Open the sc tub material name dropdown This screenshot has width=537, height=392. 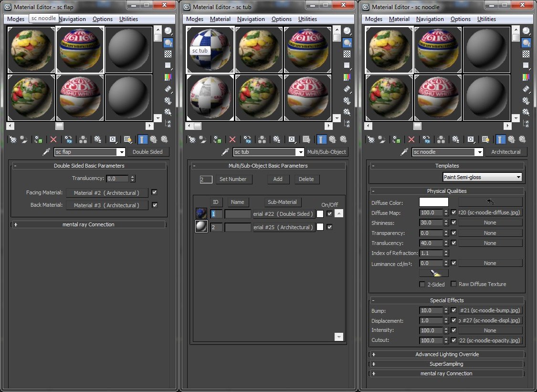point(300,152)
